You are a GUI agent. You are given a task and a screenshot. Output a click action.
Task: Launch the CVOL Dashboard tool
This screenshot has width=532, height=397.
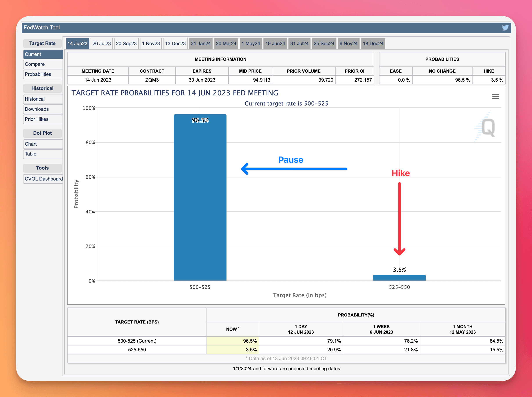[43, 179]
